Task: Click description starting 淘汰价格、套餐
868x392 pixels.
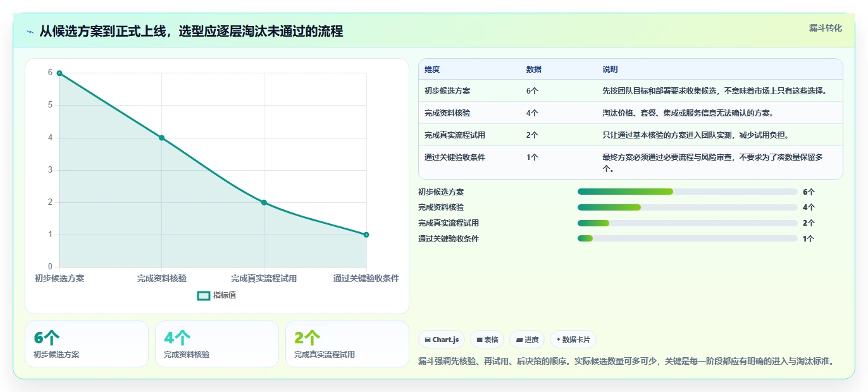Action: tap(688, 113)
